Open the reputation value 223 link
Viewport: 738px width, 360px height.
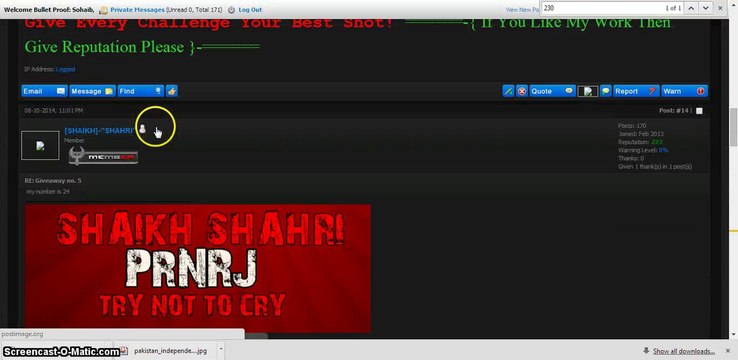coord(657,142)
